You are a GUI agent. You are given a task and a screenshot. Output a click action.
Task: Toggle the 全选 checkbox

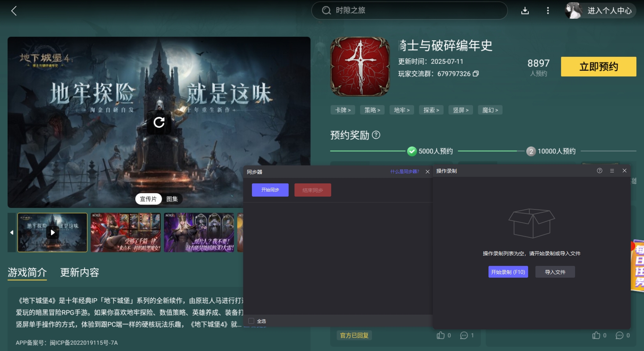251,321
